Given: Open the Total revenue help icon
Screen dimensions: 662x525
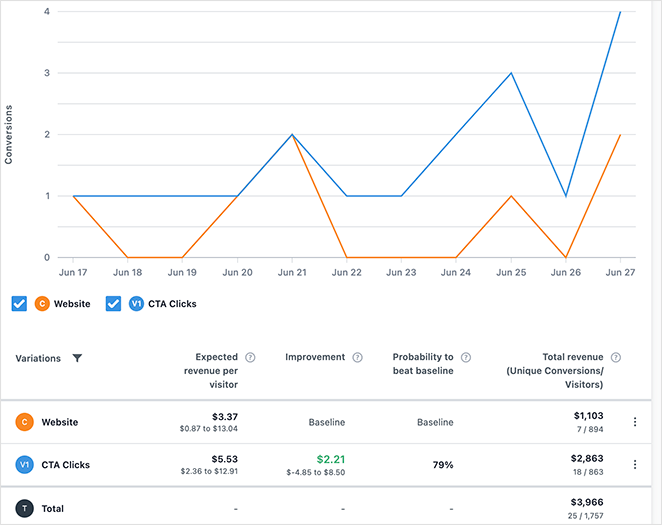Looking at the screenshot, I should pyautogui.click(x=616, y=357).
